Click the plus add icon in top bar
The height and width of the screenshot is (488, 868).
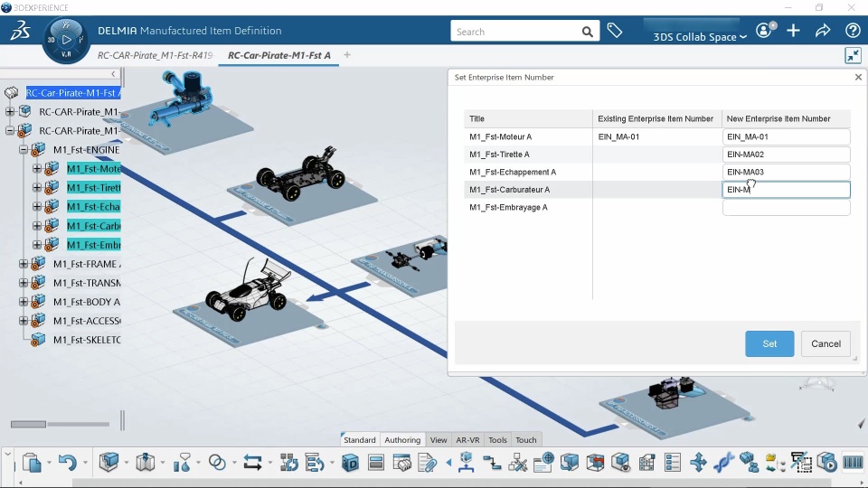793,31
